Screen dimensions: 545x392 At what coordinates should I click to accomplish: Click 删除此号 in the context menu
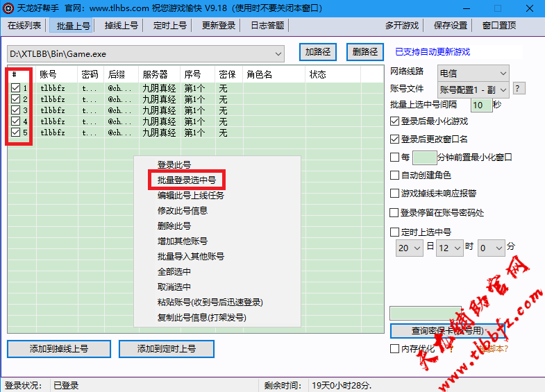[x=174, y=226]
